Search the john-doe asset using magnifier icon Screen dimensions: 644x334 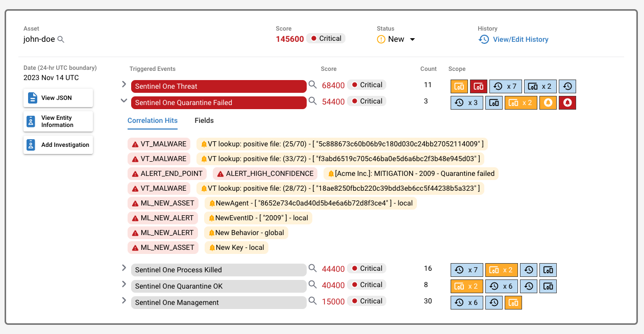tap(61, 39)
